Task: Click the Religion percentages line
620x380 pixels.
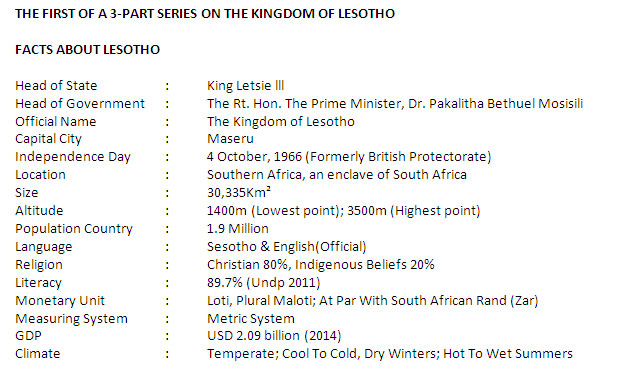Action: coord(321,264)
